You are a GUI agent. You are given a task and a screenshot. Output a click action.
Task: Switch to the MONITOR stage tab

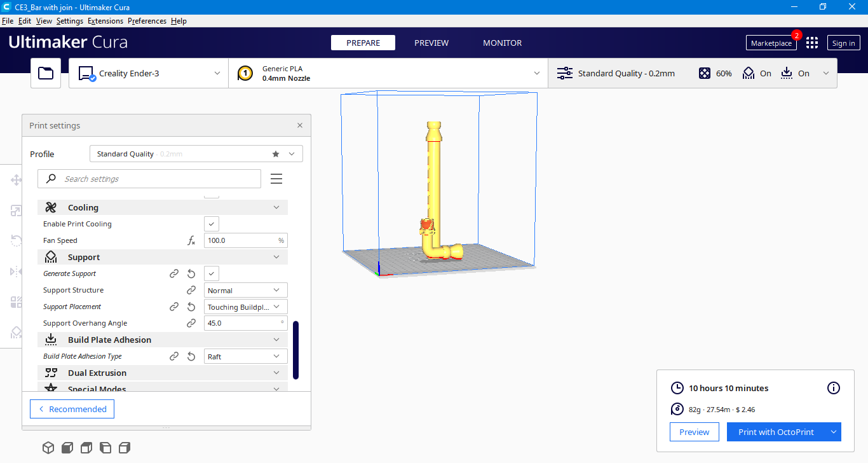point(503,43)
